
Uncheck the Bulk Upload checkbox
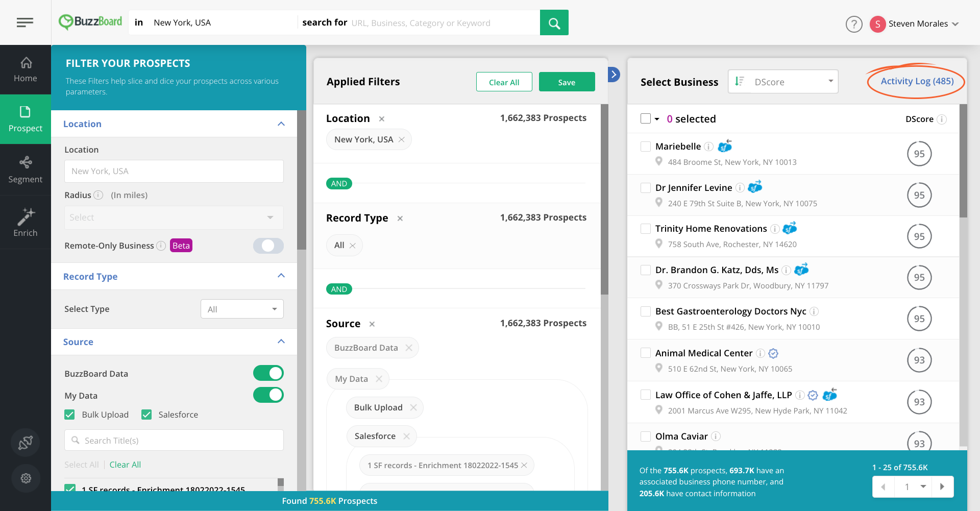pos(70,415)
